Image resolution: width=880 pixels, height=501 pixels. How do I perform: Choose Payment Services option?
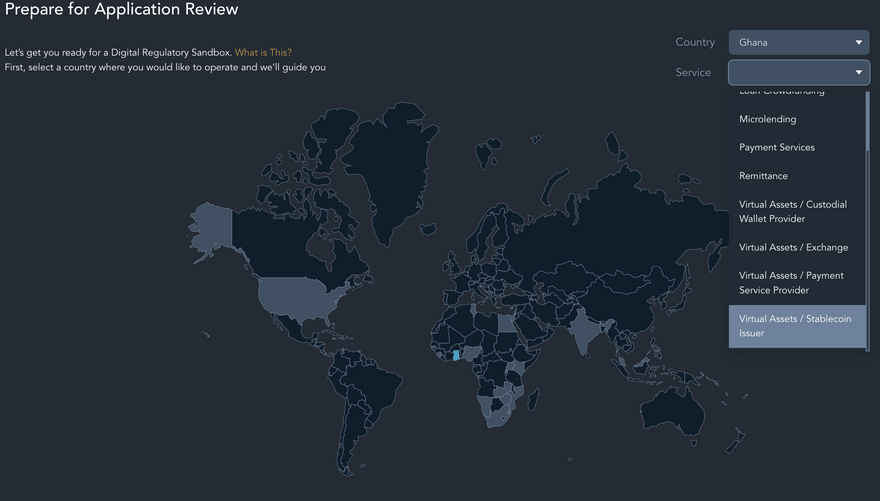pyautogui.click(x=777, y=147)
